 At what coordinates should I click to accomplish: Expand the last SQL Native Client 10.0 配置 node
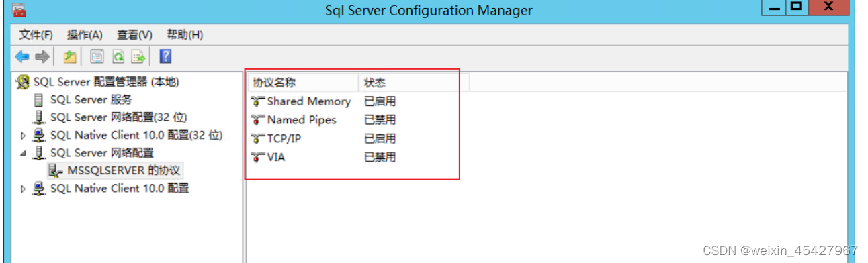(x=24, y=189)
